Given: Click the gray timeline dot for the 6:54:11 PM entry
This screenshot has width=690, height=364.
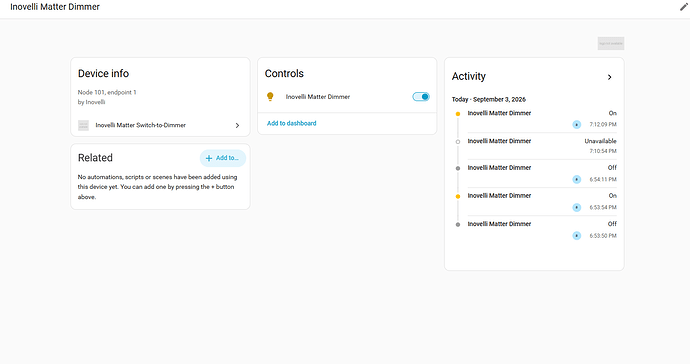Looking at the screenshot, I should coord(458,168).
